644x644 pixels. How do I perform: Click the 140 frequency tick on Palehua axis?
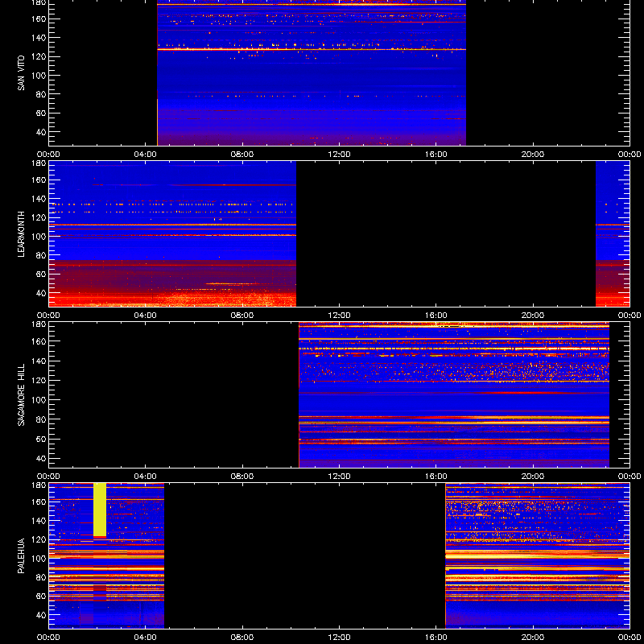[39, 521]
